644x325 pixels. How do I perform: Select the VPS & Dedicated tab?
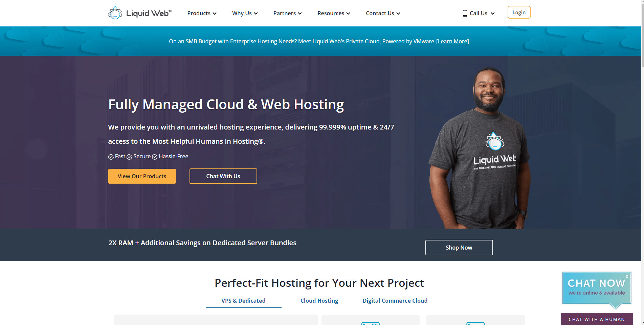pyautogui.click(x=243, y=301)
